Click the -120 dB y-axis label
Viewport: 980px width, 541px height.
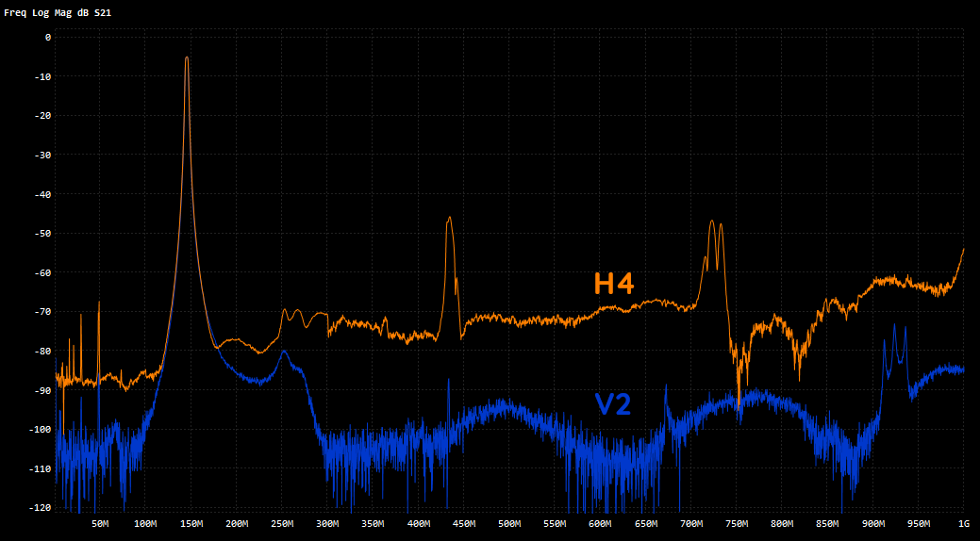tap(40, 507)
